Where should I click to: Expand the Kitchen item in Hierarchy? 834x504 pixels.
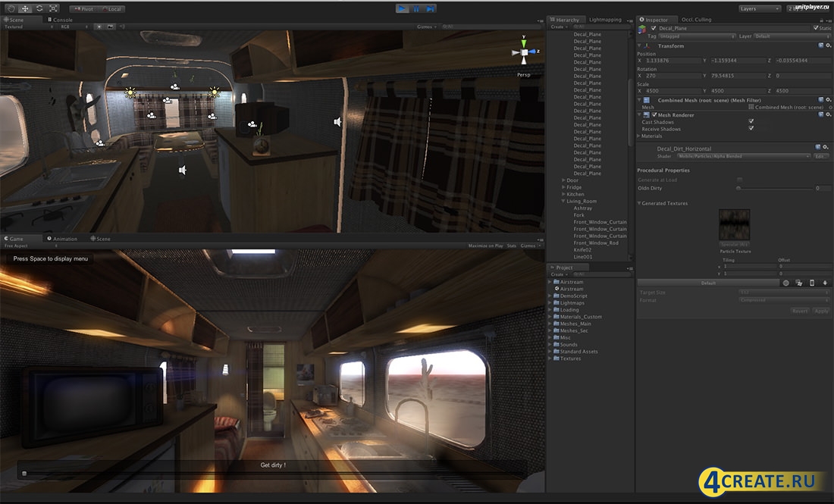563,195
